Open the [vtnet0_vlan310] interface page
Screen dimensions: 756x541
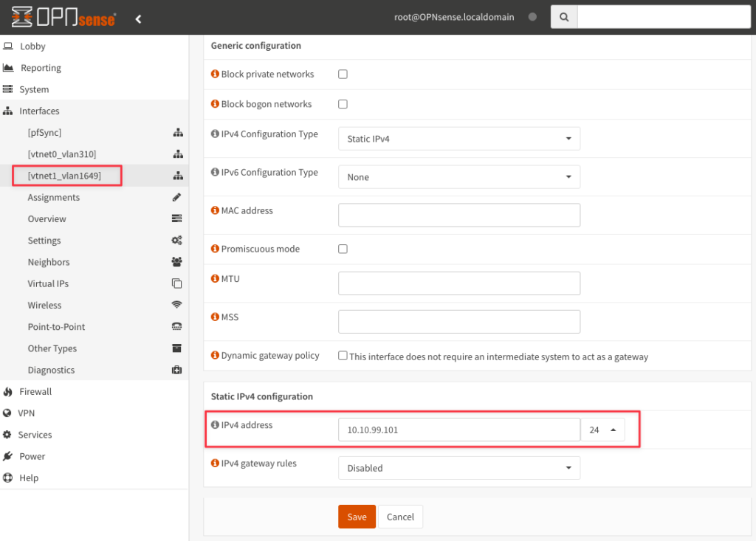click(62, 154)
